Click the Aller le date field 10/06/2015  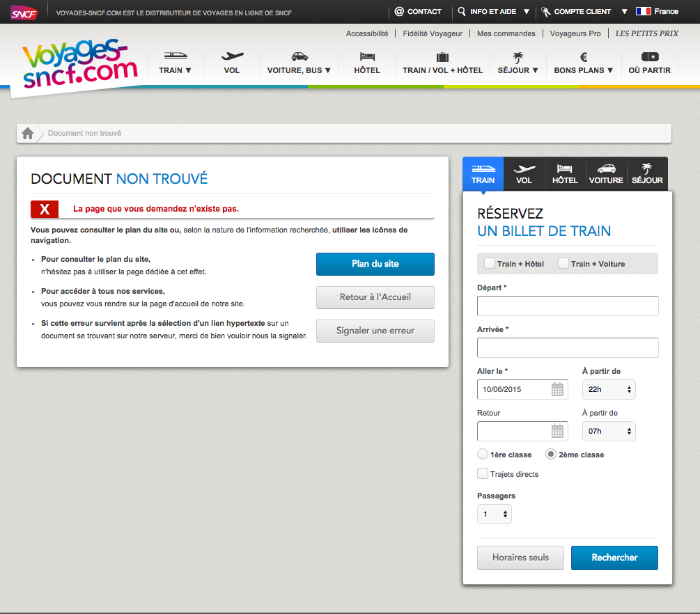(x=522, y=389)
